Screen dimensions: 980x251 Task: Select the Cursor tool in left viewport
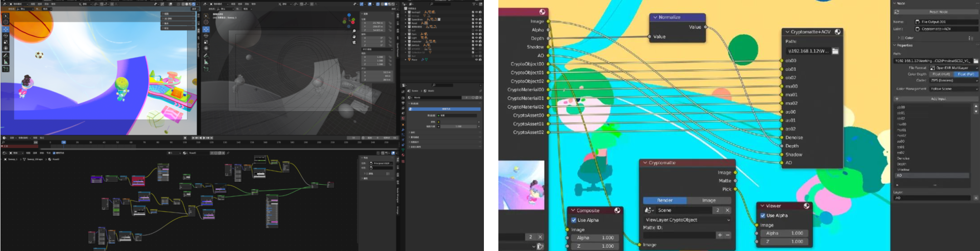[x=5, y=22]
